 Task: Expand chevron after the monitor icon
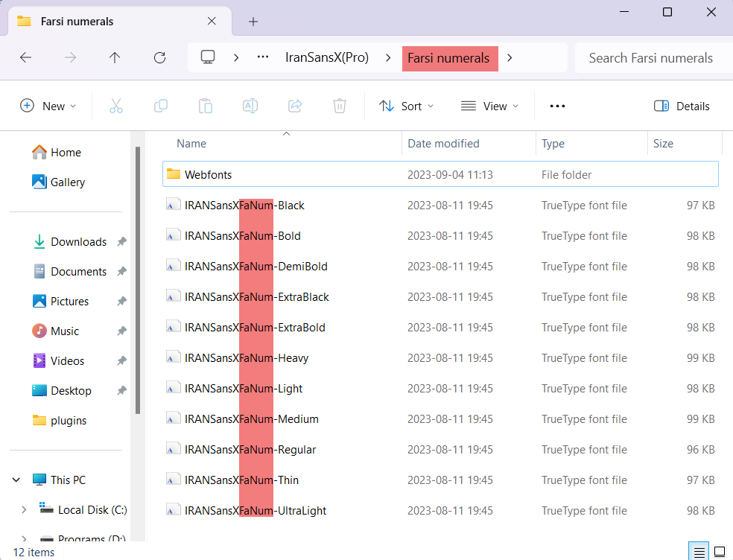pos(236,58)
